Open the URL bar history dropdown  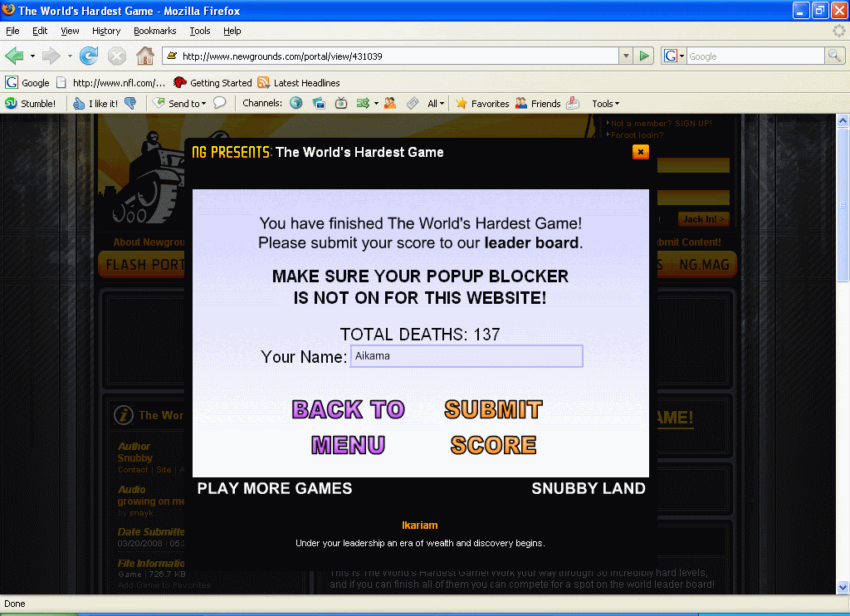point(626,56)
